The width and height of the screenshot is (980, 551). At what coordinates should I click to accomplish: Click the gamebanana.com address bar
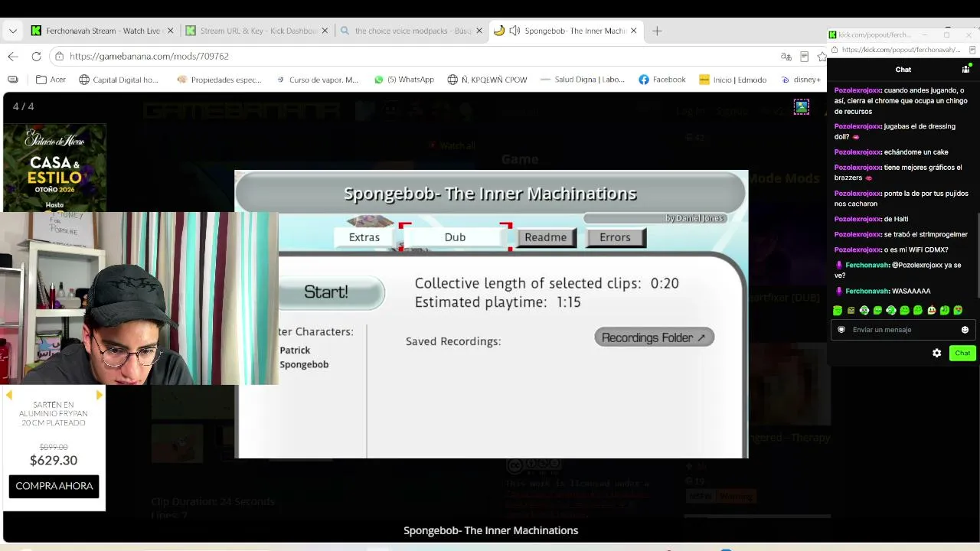tap(413, 56)
